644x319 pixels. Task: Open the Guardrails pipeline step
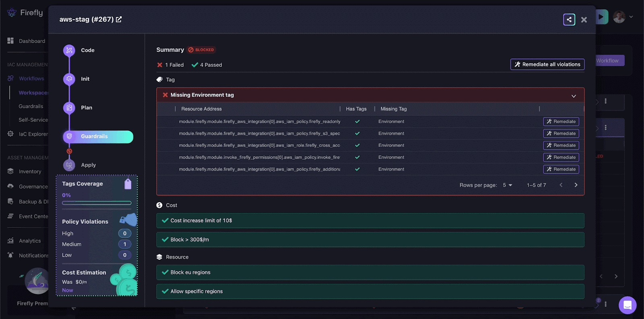(98, 137)
